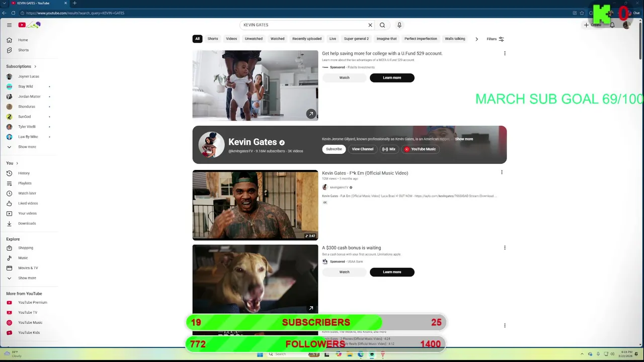Screen dimensions: 644x362
Task: Click the View Channel button
Action: (363, 149)
